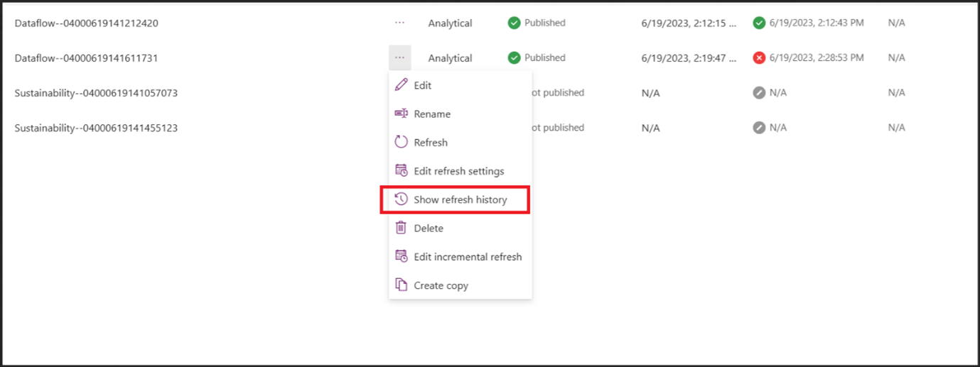Screen dimensions: 980x367
Task: Click the Create copy pages icon
Action: pos(401,285)
